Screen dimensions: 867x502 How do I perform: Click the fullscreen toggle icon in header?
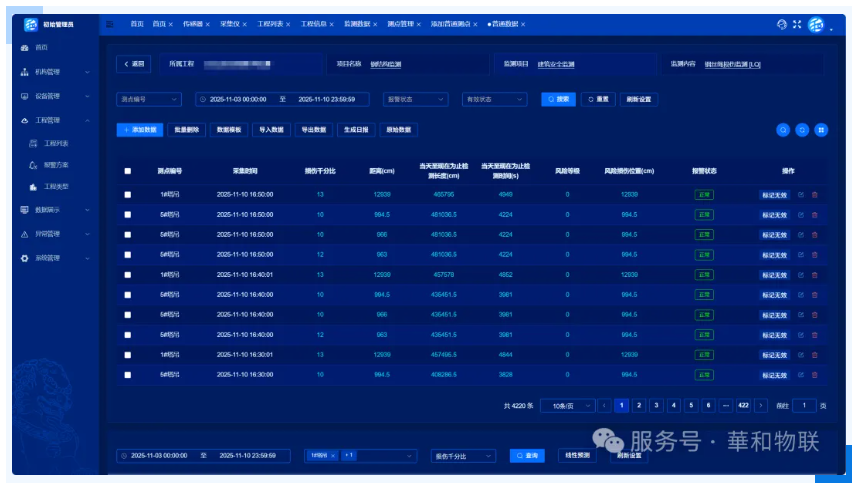pyautogui.click(x=797, y=24)
